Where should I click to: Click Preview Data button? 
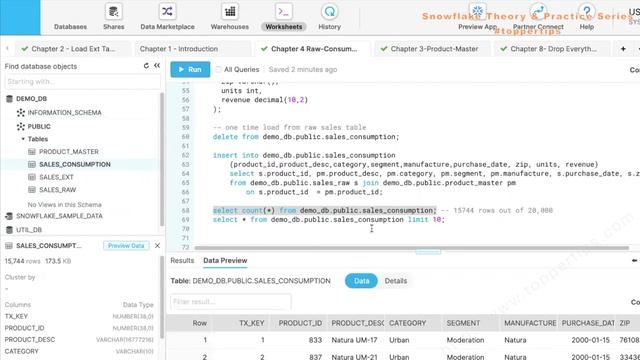(x=126, y=246)
